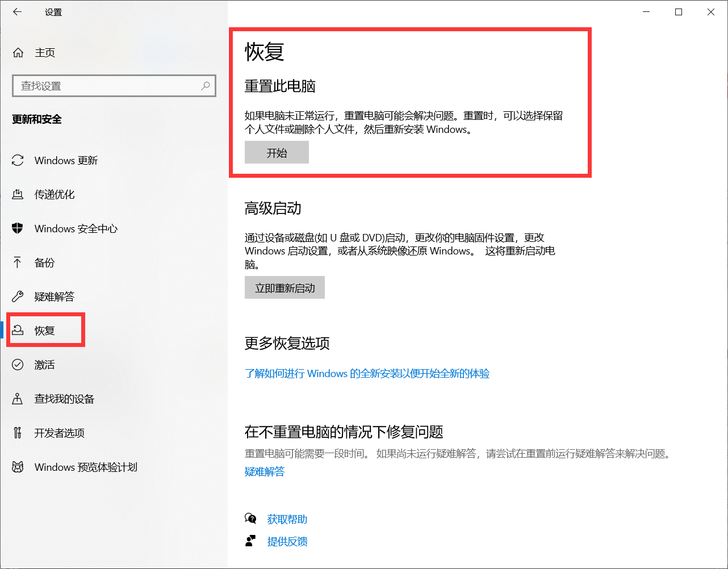Open 开发者选项 settings
This screenshot has height=569, width=728.
click(114, 433)
